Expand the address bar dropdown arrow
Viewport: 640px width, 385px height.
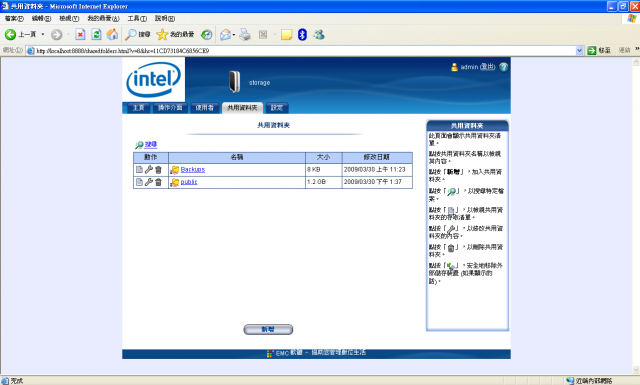[579, 51]
